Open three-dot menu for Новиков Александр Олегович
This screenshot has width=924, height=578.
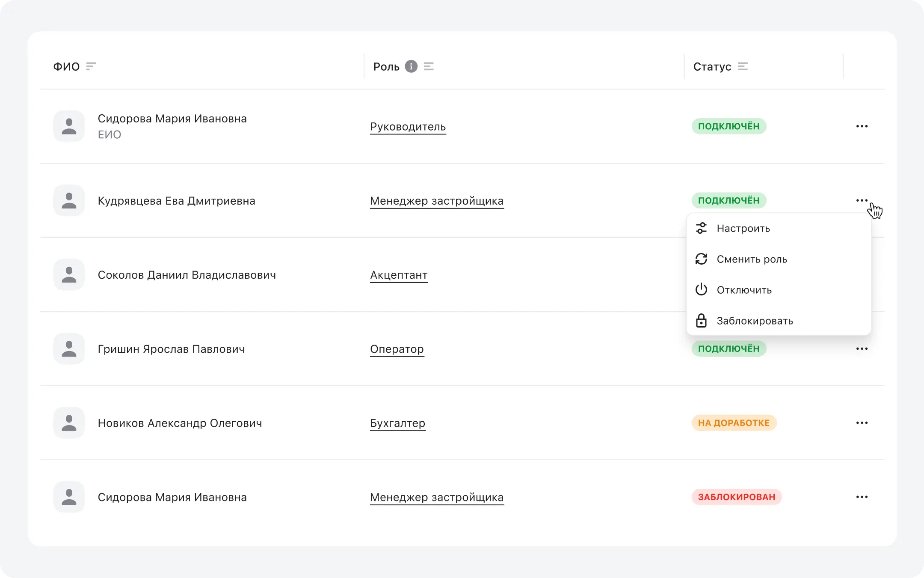862,423
